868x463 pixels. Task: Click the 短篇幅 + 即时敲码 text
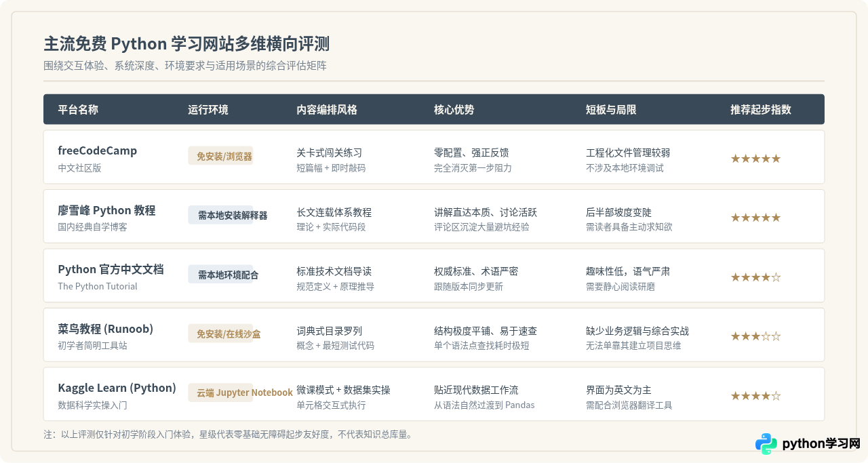[x=331, y=167]
